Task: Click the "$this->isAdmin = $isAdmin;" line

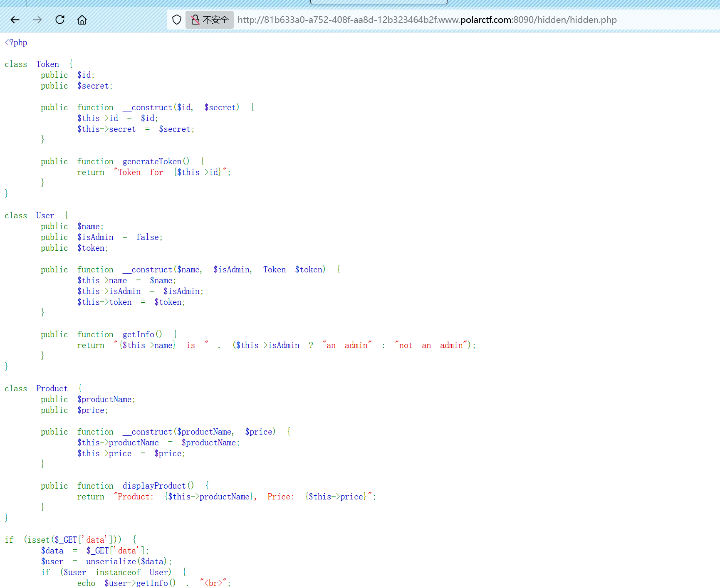Action: click(140, 291)
